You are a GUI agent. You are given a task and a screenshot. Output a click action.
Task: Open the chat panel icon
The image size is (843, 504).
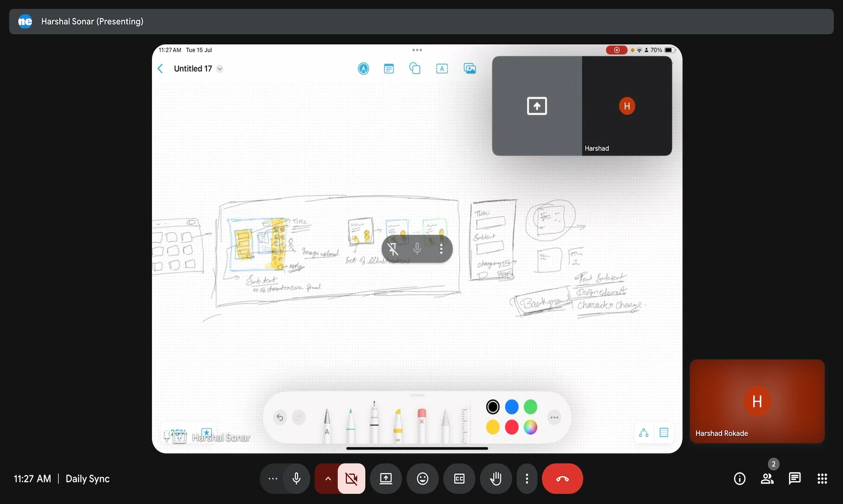click(795, 479)
